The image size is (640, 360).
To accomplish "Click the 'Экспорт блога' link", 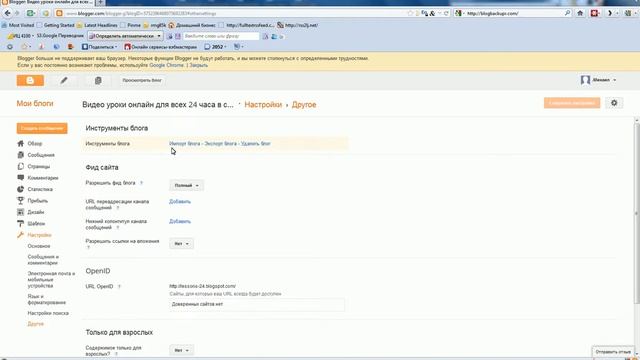I will click(220, 144).
